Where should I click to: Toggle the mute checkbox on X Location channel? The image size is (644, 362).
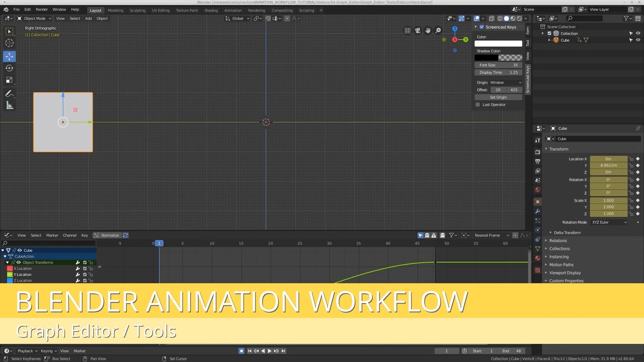click(x=85, y=268)
